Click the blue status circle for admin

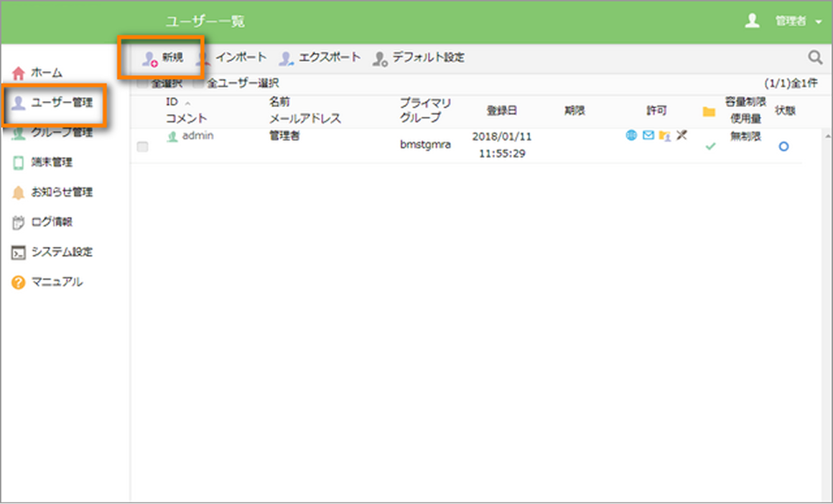click(783, 146)
